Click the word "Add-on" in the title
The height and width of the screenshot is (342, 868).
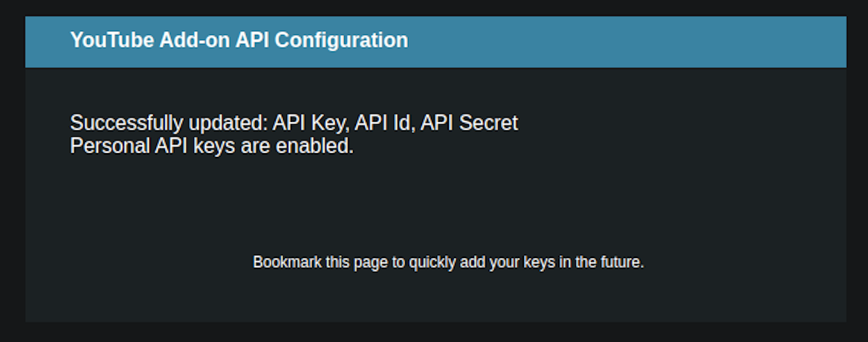click(x=194, y=40)
